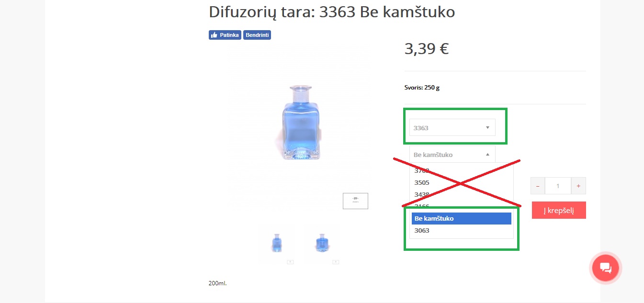Click the Facebook Patinka like button
644x303 pixels.
tap(225, 35)
